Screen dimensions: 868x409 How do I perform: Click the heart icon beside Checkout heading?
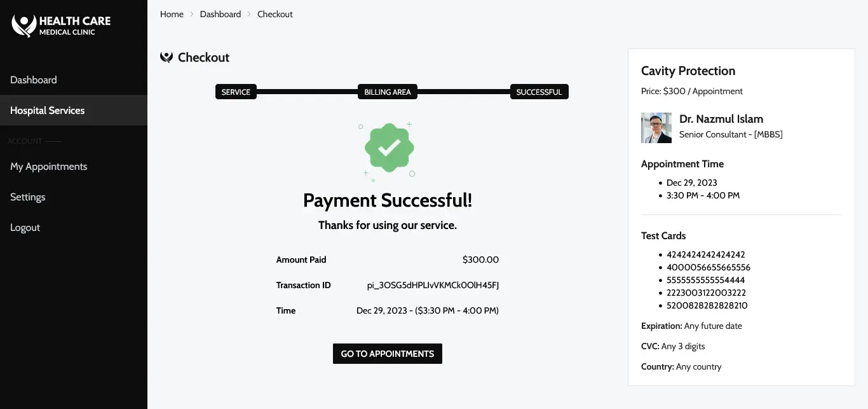[x=166, y=57]
